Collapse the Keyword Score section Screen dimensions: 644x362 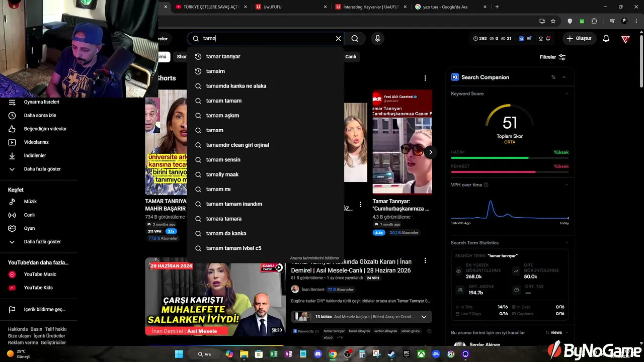point(567,94)
